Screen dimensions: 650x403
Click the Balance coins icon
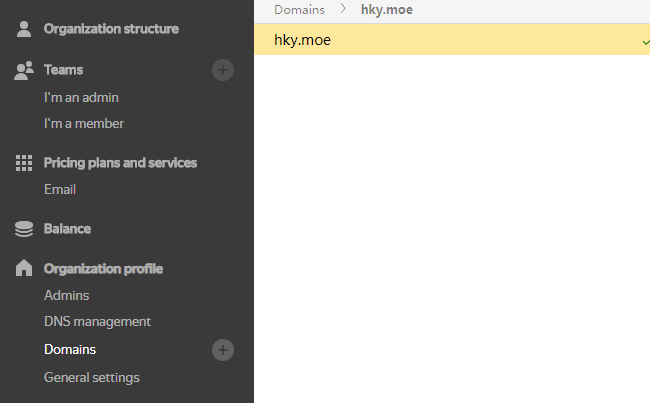click(x=24, y=229)
